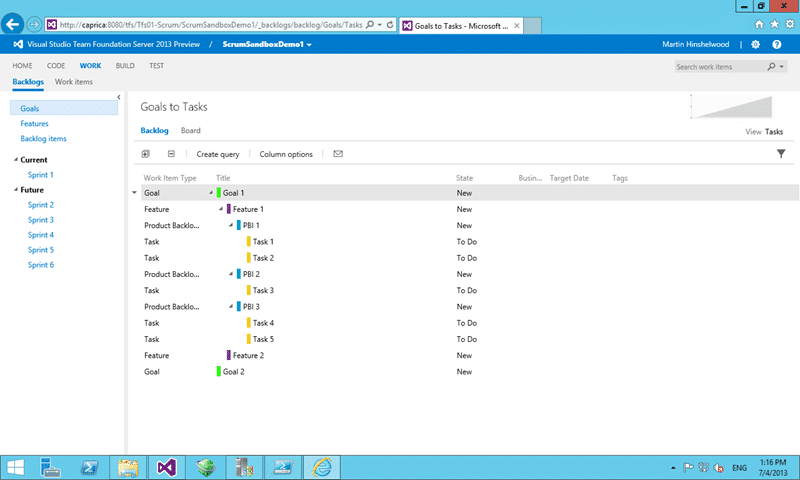The image size is (800, 480).
Task: Launch PowerShell from taskbar
Action: (x=89, y=467)
